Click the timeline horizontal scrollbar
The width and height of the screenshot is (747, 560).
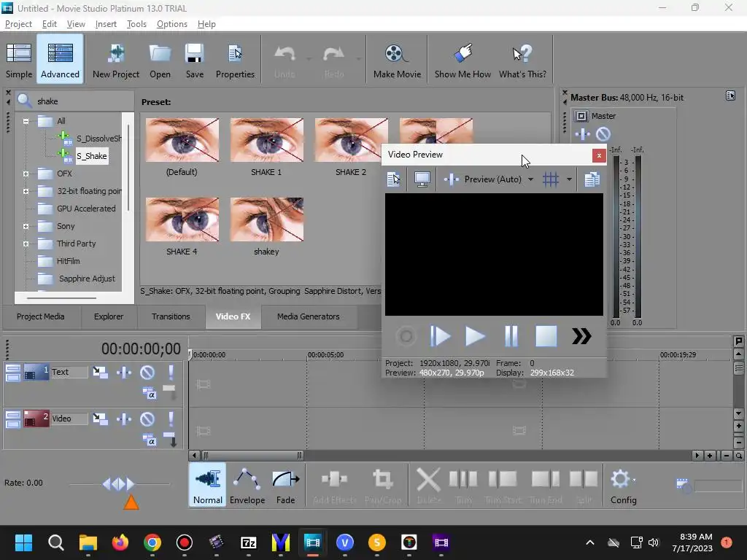252,455
